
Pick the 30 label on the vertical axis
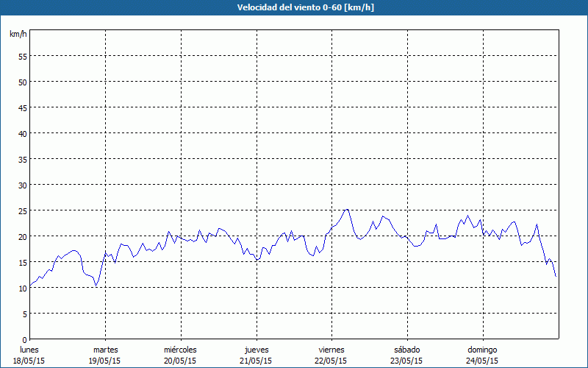22,185
